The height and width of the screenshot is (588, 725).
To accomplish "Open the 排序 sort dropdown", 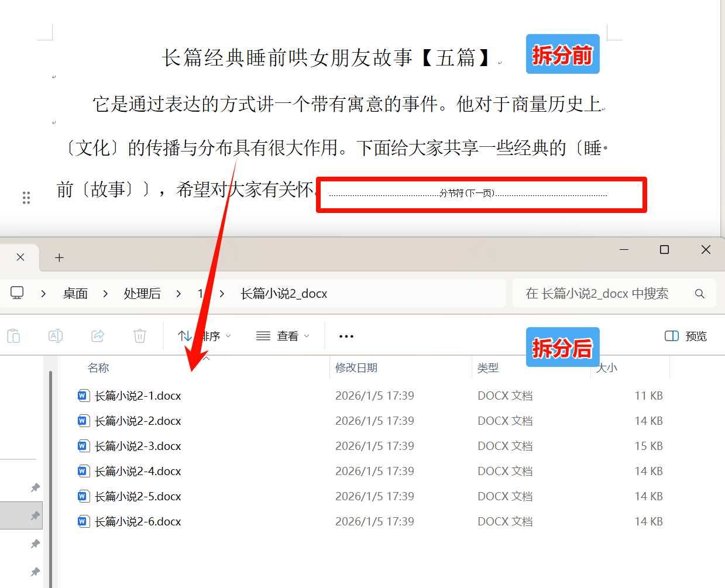I will tap(211, 336).
